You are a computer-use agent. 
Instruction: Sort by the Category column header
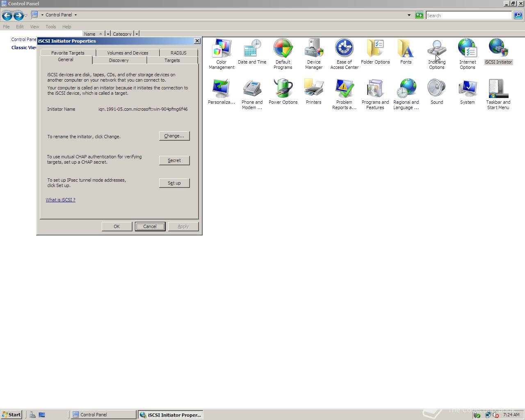(x=122, y=34)
